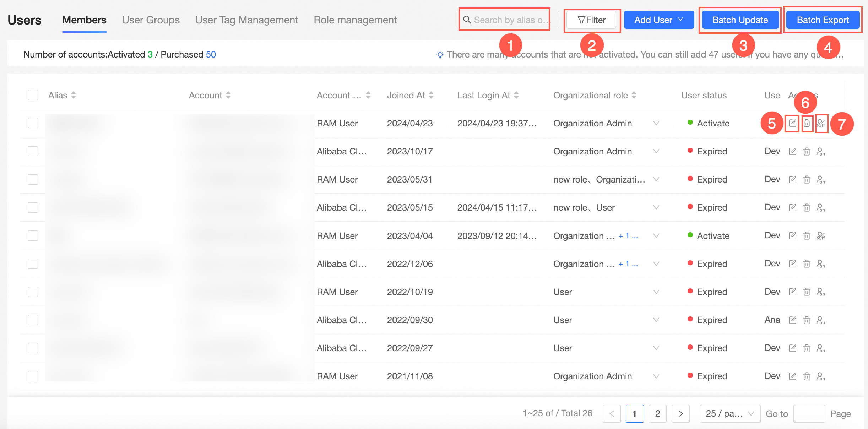The image size is (868, 429).
Task: Select the checkbox on the 2022/10/19 row
Action: pos(33,292)
